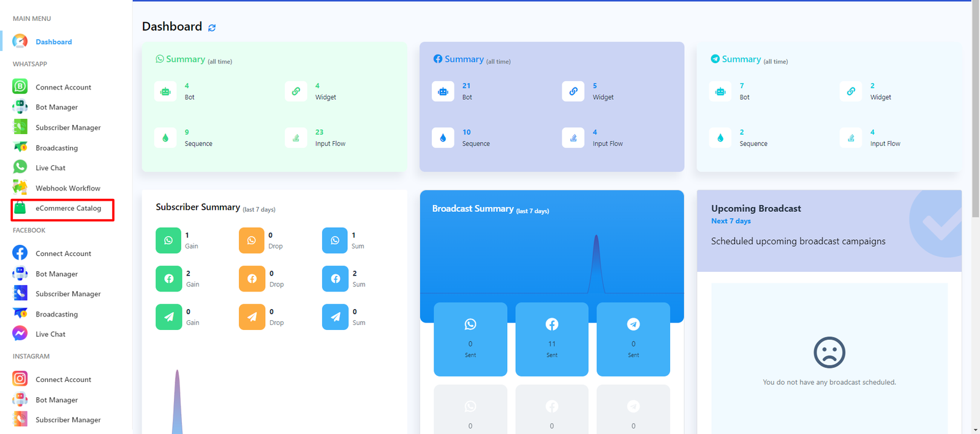Viewport: 980px width, 434px height.
Task: Click the Facebook Connect Account icon
Action: click(x=20, y=253)
